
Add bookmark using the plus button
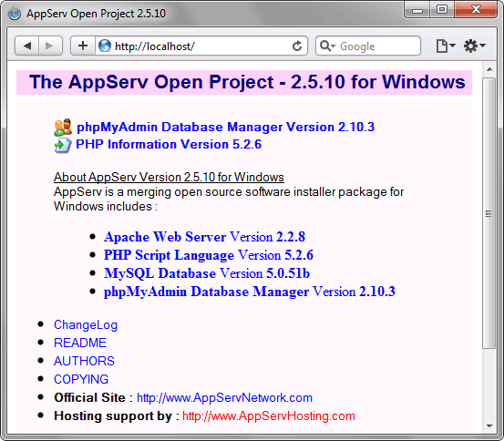[83, 46]
